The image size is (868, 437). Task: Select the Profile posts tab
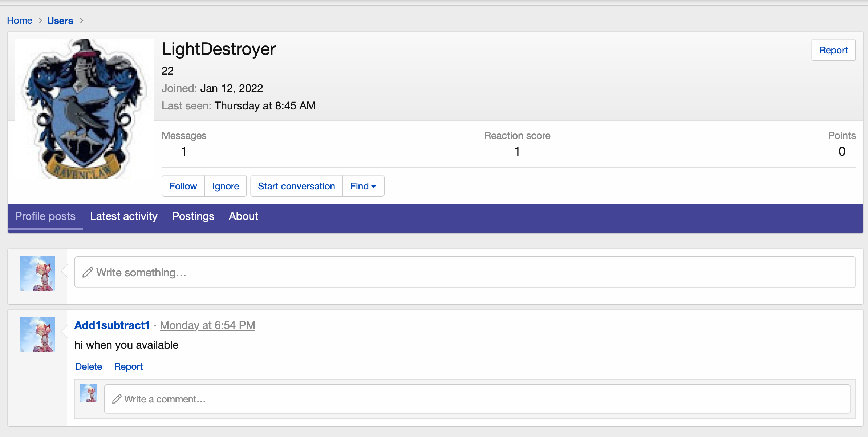click(x=45, y=216)
